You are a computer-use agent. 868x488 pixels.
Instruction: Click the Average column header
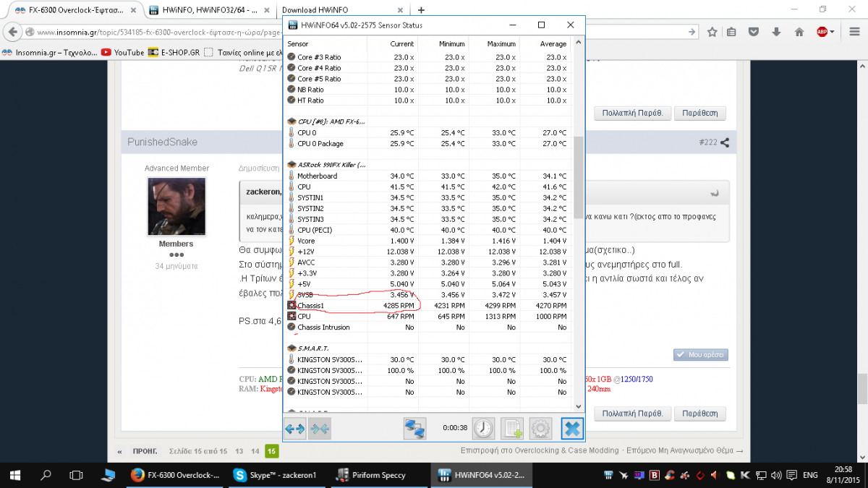(x=544, y=44)
